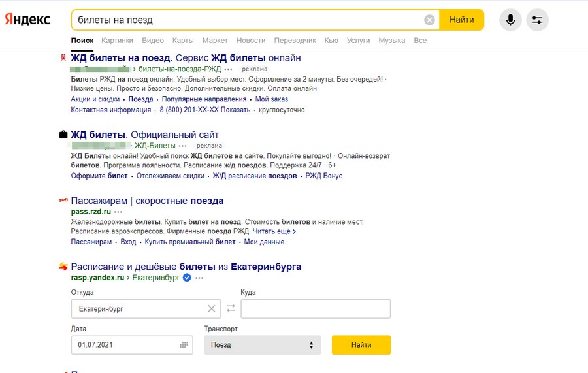The height and width of the screenshot is (373, 588).
Task: Open search settings filter icon
Action: [537, 20]
